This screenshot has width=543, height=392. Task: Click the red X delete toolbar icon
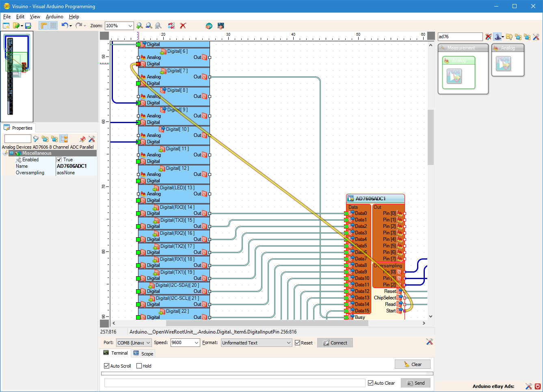pos(183,26)
